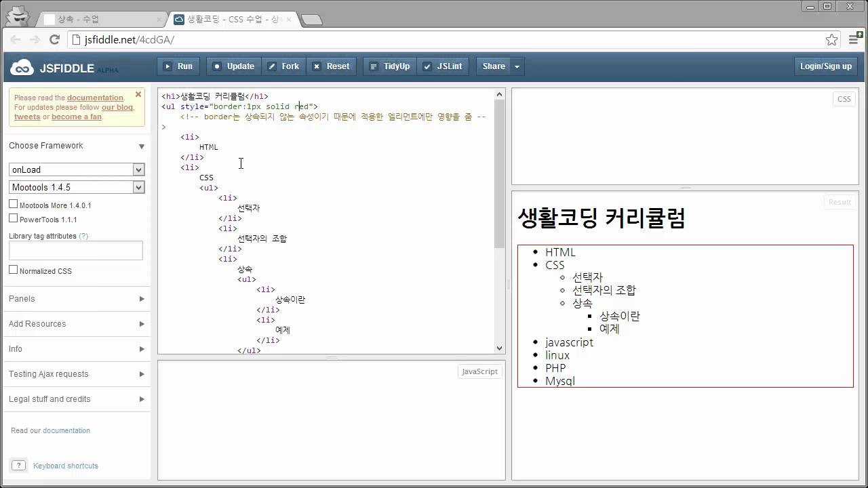
Task: Fork the current fiddle
Action: pos(283,66)
